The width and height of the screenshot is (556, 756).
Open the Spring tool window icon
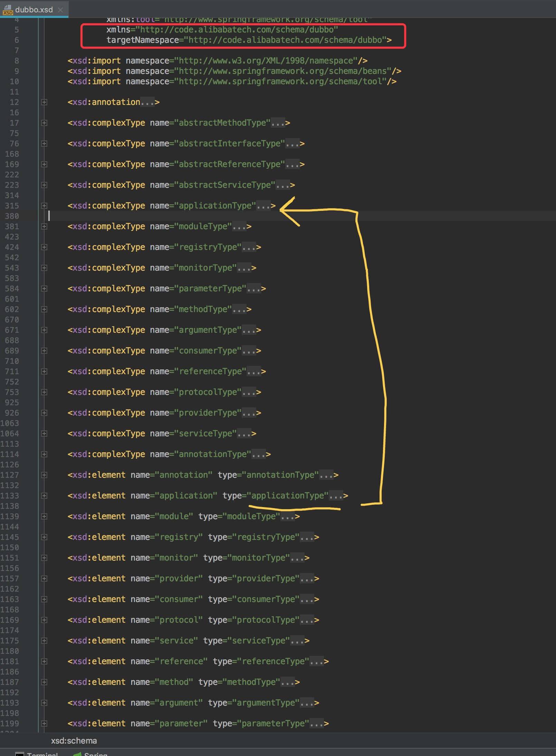coord(78,754)
